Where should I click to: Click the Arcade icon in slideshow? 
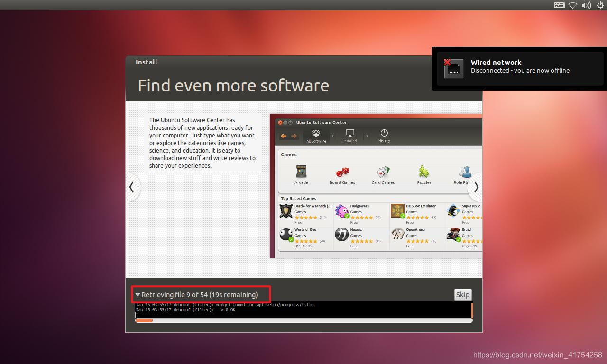[301, 172]
